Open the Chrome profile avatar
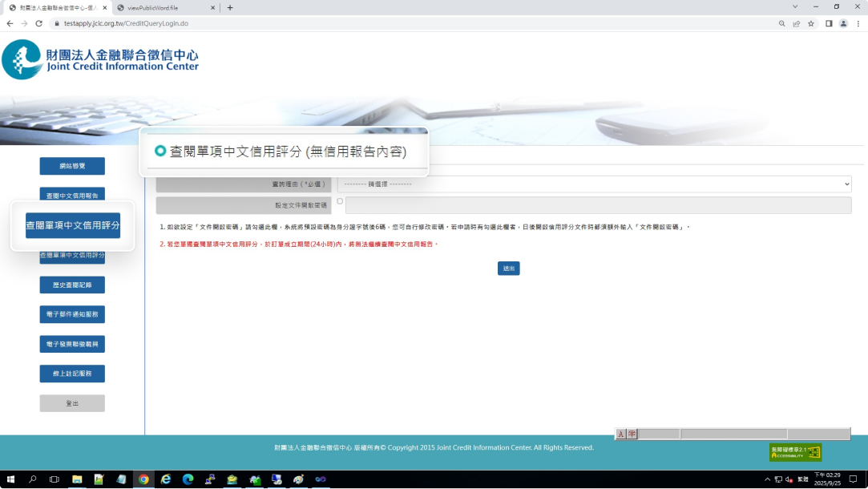Image resolution: width=868 pixels, height=489 pixels. 843,23
